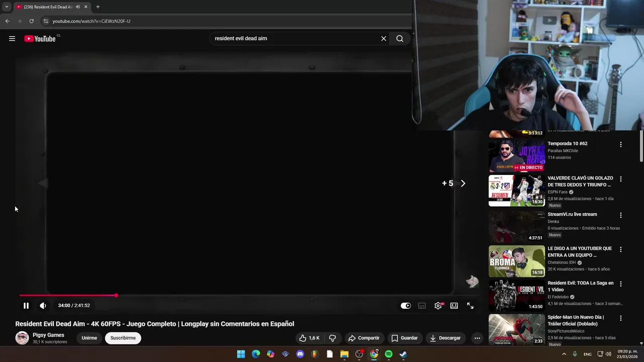
Task: Open the Resident Evil saga video thumbnail
Action: (x=517, y=296)
